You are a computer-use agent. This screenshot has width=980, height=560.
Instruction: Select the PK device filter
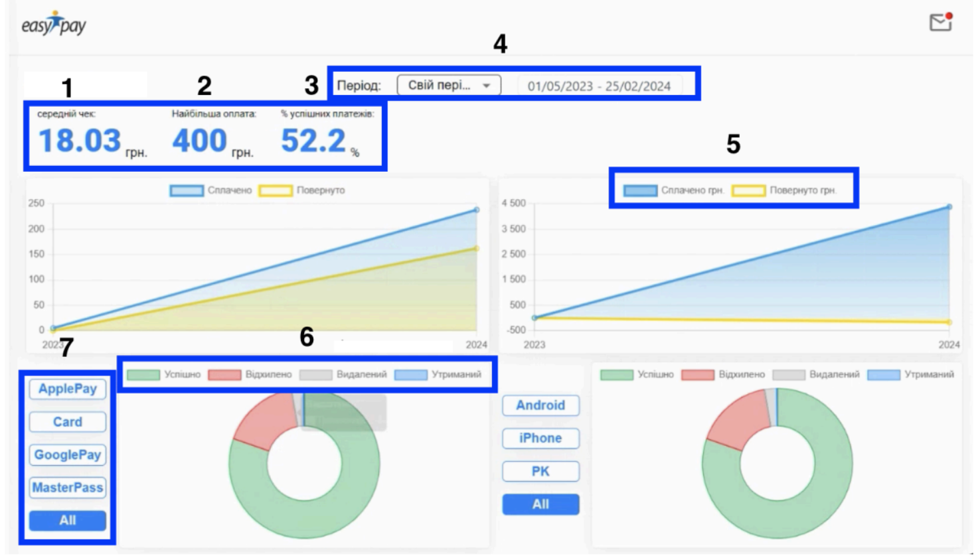540,471
